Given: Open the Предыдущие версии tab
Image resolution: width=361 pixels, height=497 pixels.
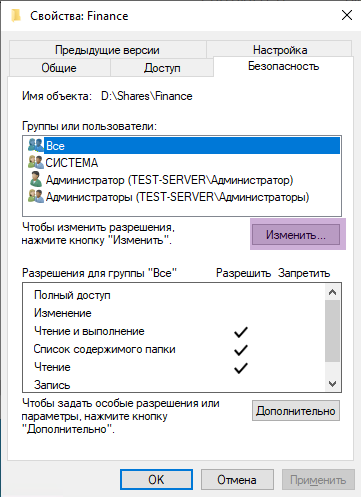Looking at the screenshot, I should [107, 50].
